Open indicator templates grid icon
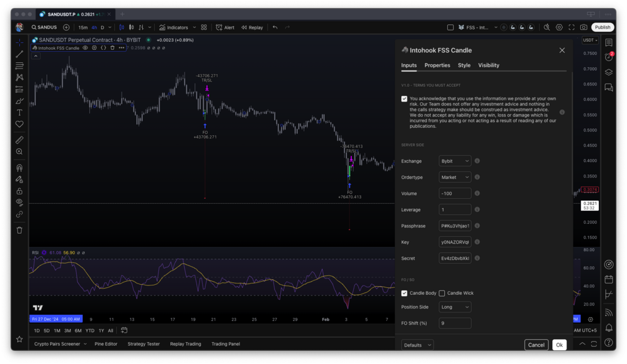627x364 pixels. (204, 27)
